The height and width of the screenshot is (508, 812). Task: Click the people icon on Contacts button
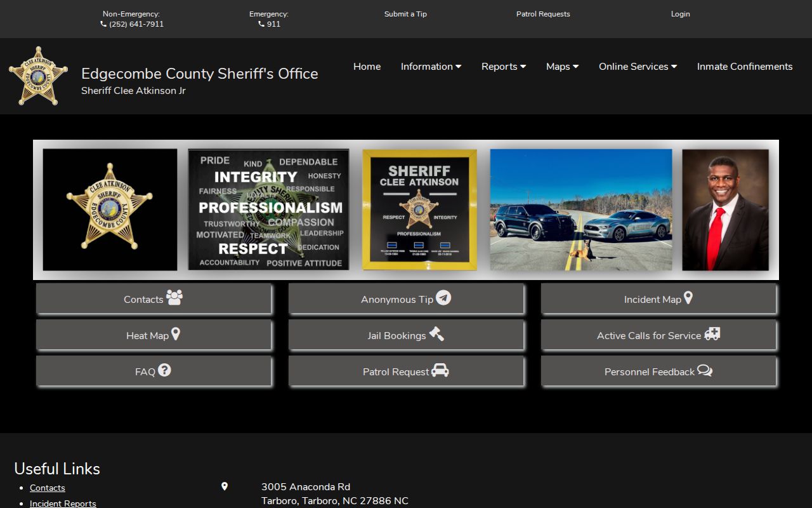[174, 297]
